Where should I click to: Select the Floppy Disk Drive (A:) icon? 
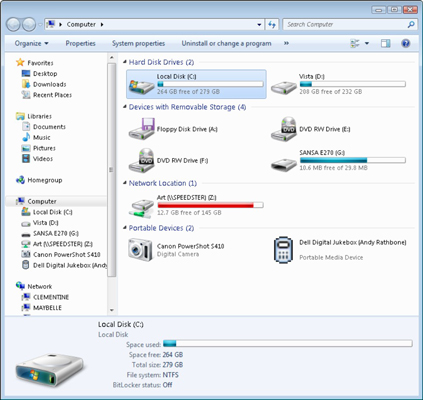[x=142, y=128]
